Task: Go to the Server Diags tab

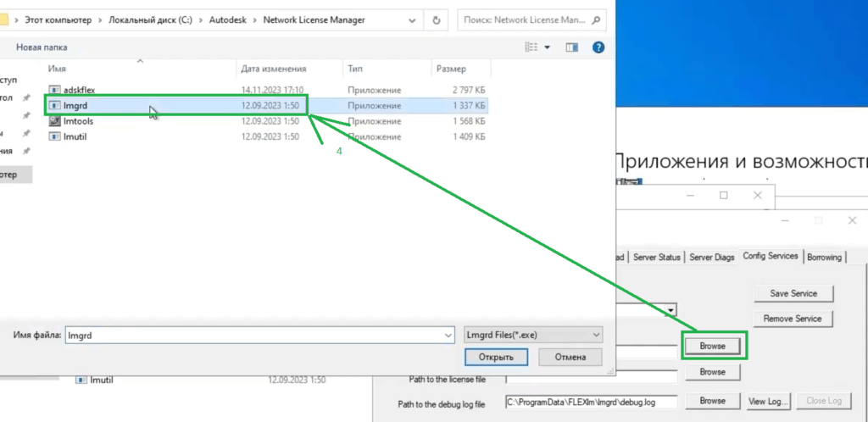Action: [712, 257]
